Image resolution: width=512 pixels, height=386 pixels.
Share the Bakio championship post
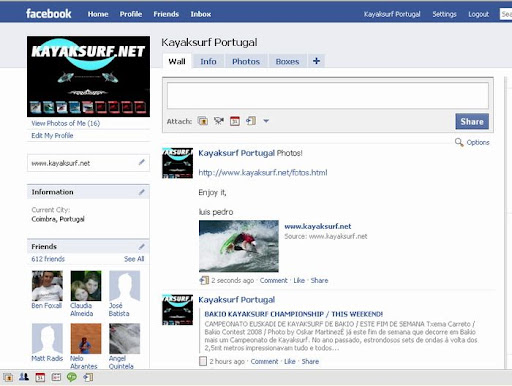(310, 361)
